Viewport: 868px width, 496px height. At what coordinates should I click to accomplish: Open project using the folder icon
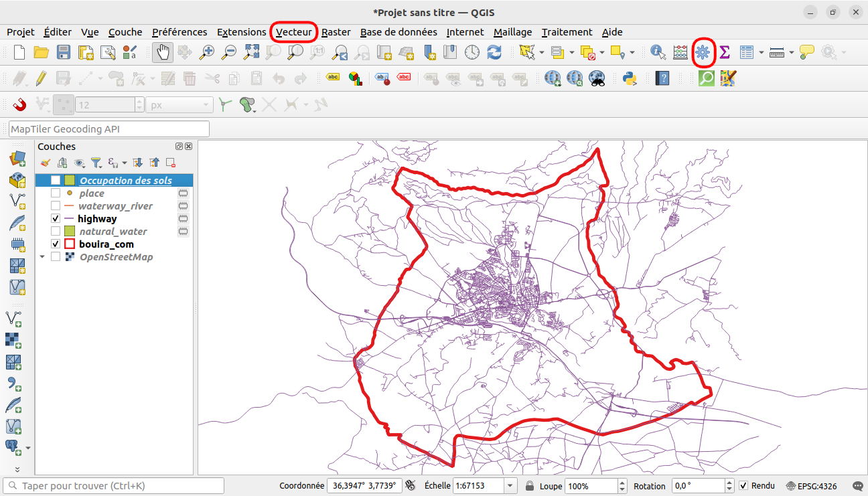click(42, 52)
